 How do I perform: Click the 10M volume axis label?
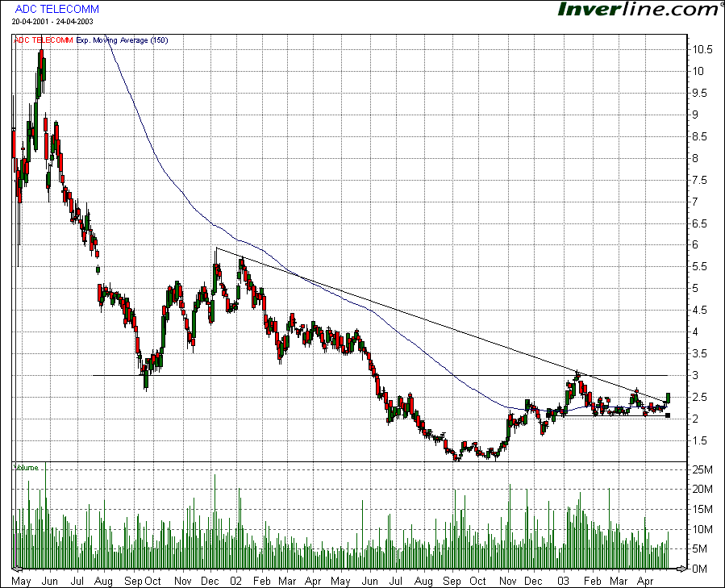pyautogui.click(x=702, y=529)
